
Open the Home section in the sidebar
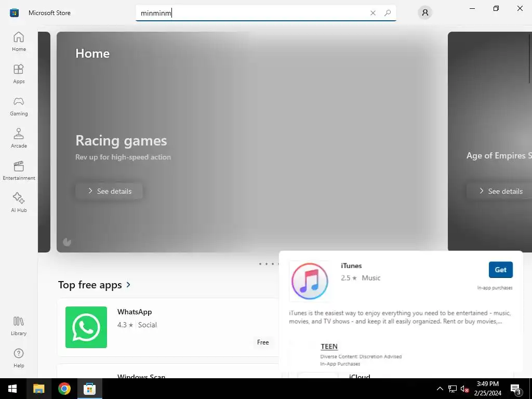coord(19,42)
